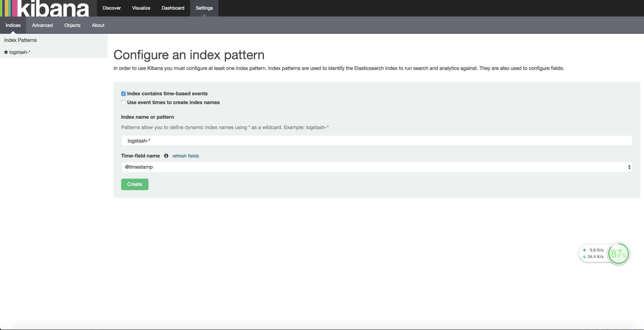
Task: Click the Index name or pattern label
Action: [x=147, y=117]
